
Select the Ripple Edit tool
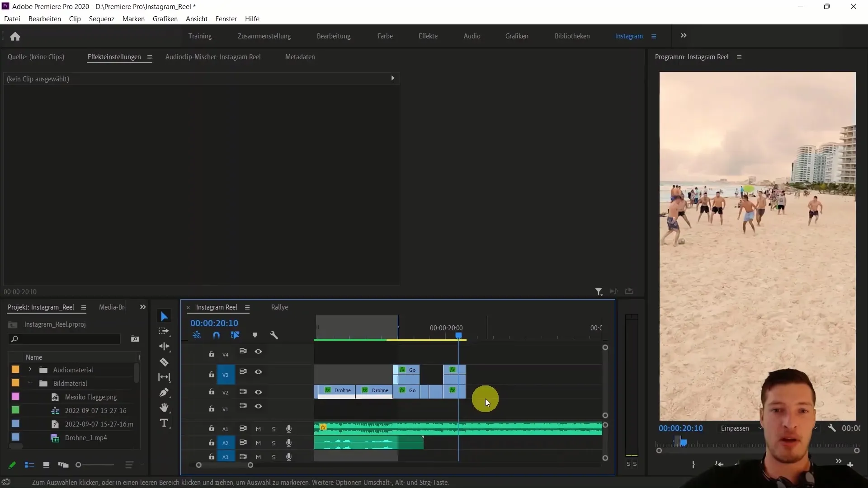164,347
